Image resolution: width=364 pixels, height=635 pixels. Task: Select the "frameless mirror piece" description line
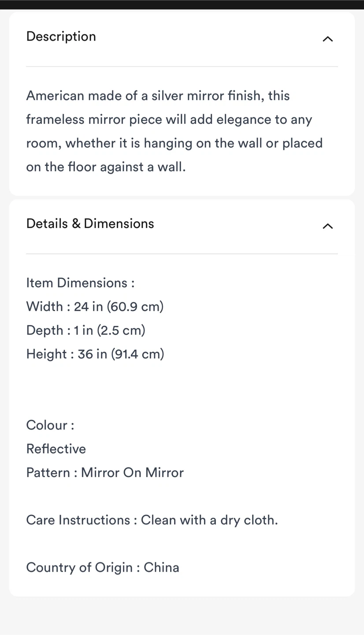[169, 120]
